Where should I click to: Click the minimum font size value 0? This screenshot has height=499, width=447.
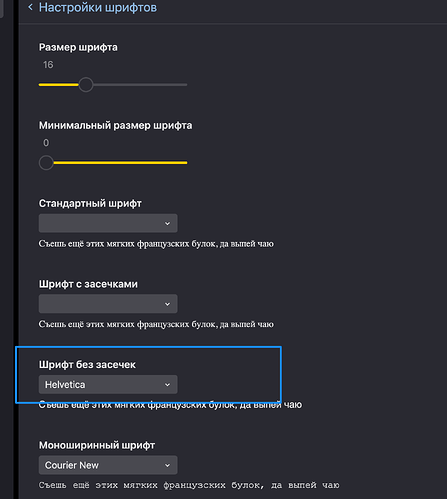point(46,143)
